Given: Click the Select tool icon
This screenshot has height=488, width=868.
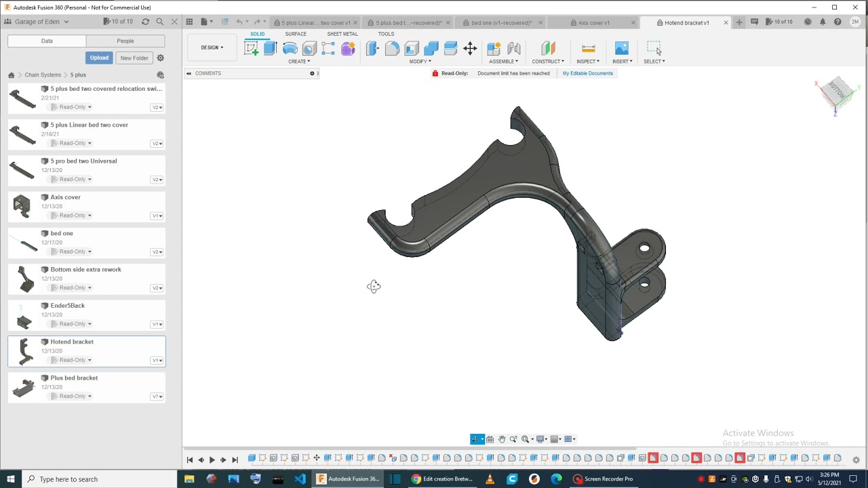Looking at the screenshot, I should tap(654, 48).
